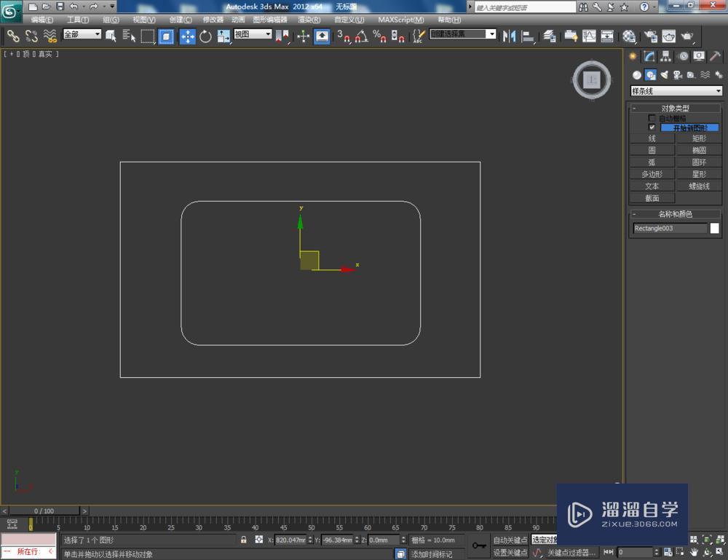Enable the 自动栅格 checkbox
This screenshot has height=560, width=728.
tap(652, 117)
